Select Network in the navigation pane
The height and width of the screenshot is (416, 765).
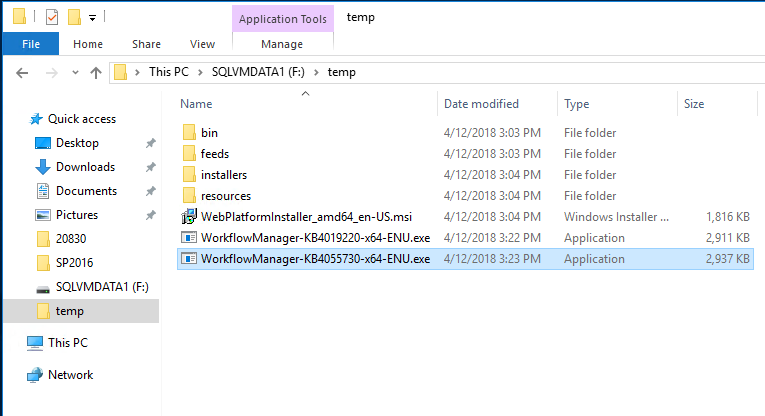(x=70, y=375)
